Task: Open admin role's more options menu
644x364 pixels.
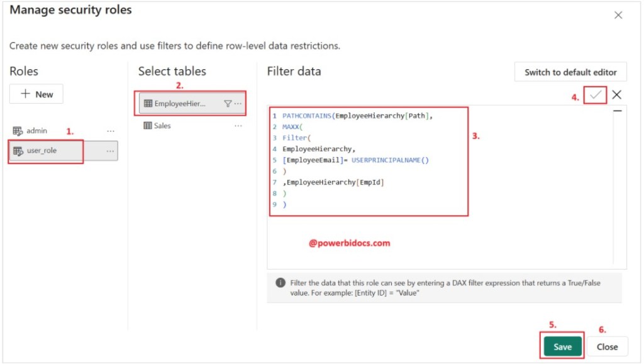Action: click(x=111, y=131)
